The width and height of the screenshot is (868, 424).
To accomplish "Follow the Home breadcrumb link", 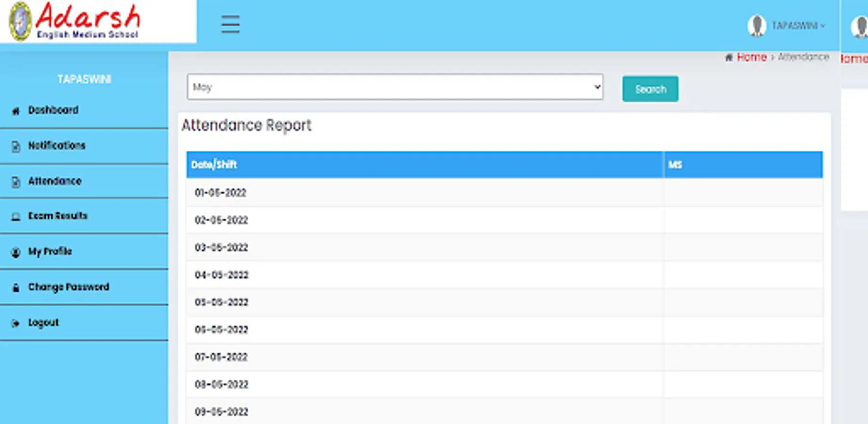I will [751, 57].
